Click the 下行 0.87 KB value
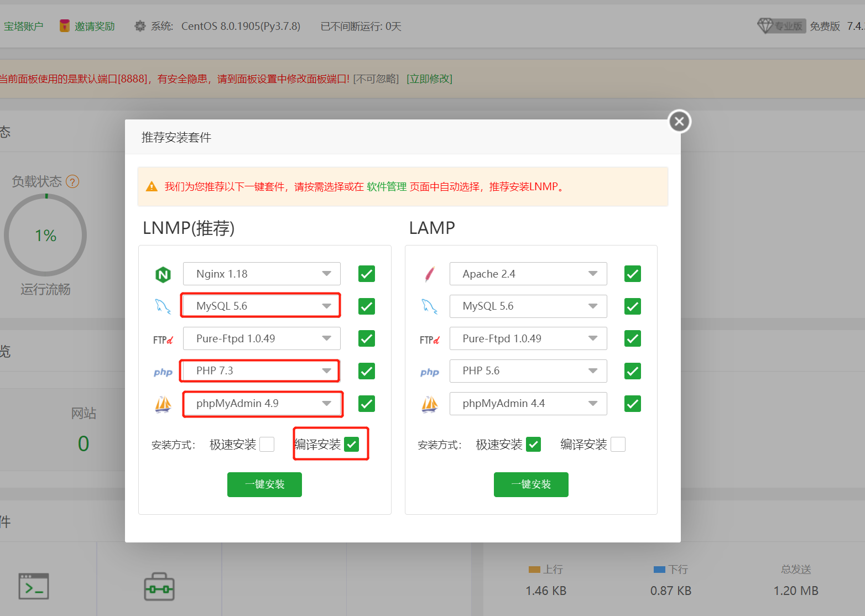The image size is (865, 616). pos(671,591)
